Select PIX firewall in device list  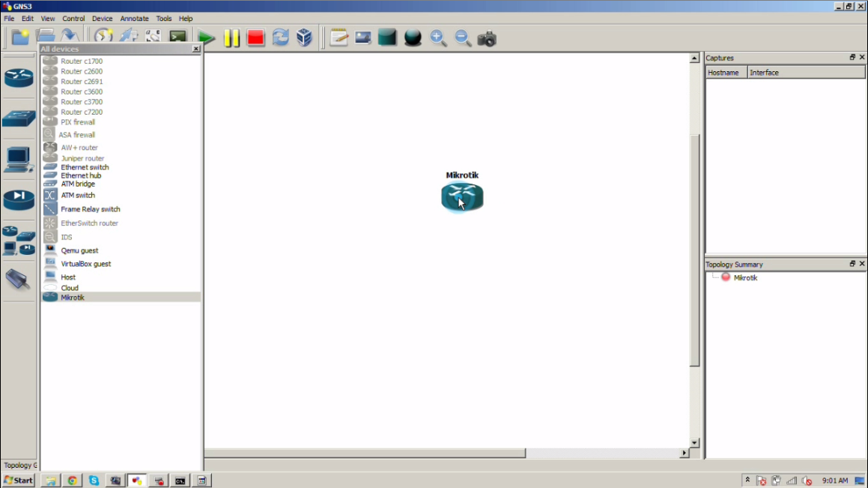coord(77,122)
